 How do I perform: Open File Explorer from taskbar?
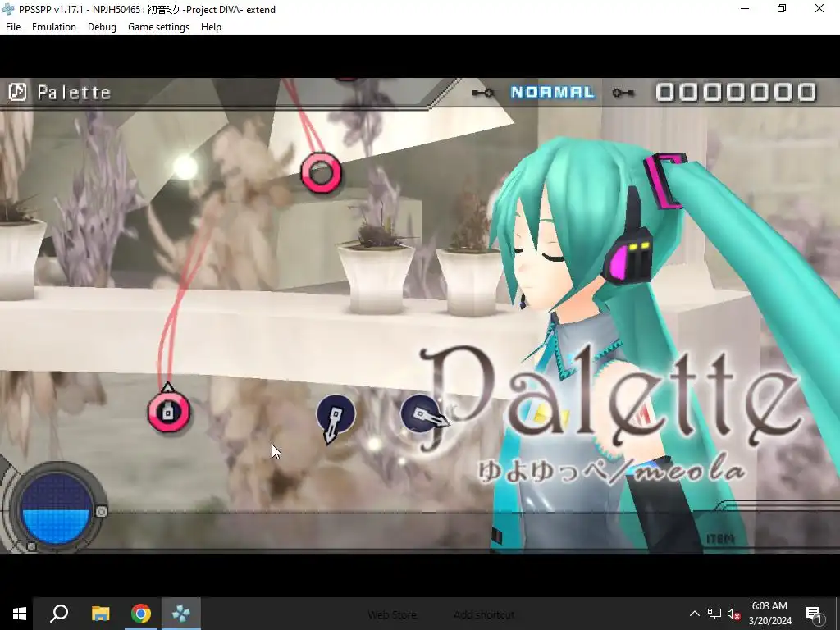(x=100, y=614)
